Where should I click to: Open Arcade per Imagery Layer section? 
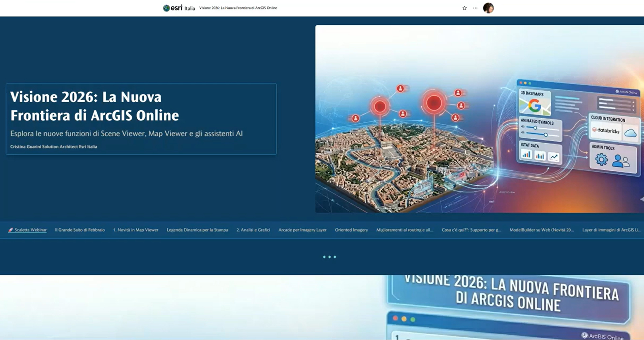[302, 230]
